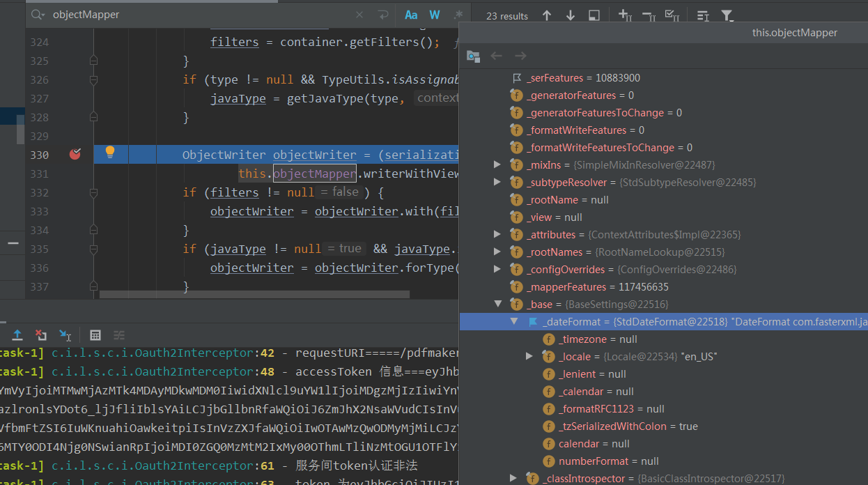Select the _timezone = null row
The width and height of the screenshot is (868, 485).
pos(664,339)
